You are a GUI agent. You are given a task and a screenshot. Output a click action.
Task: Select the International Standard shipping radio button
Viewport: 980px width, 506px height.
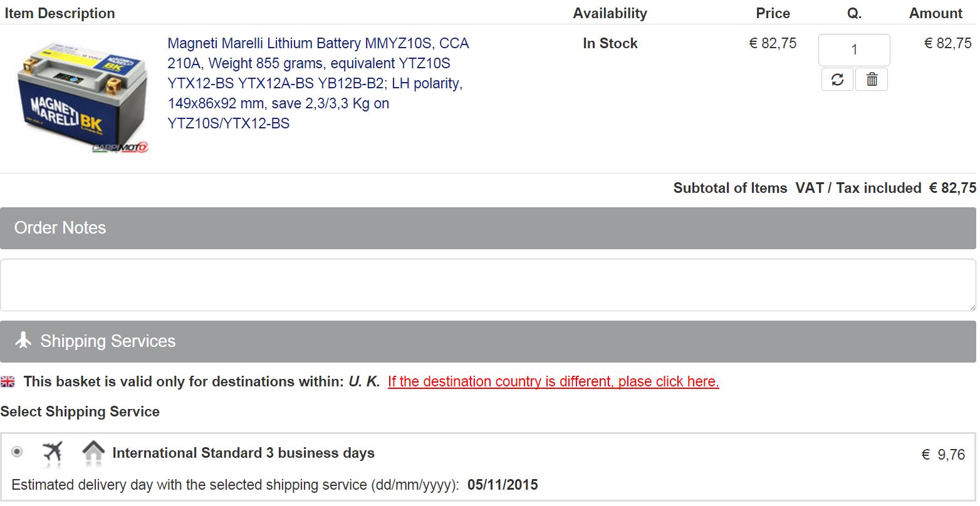[x=17, y=452]
